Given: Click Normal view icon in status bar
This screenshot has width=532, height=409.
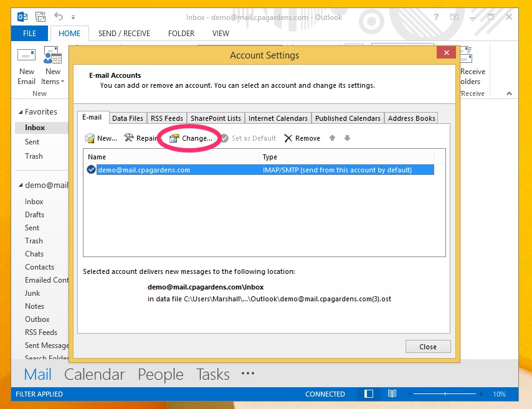Looking at the screenshot, I should point(368,393).
